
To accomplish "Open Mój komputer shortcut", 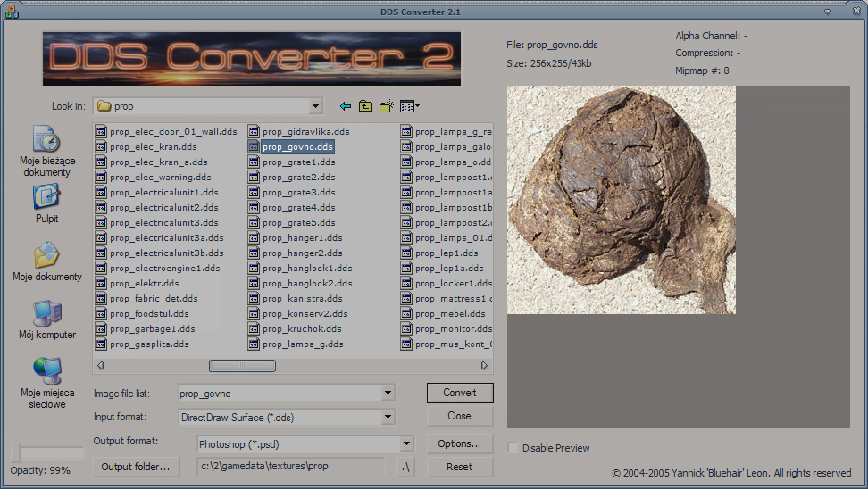I will pos(46,320).
